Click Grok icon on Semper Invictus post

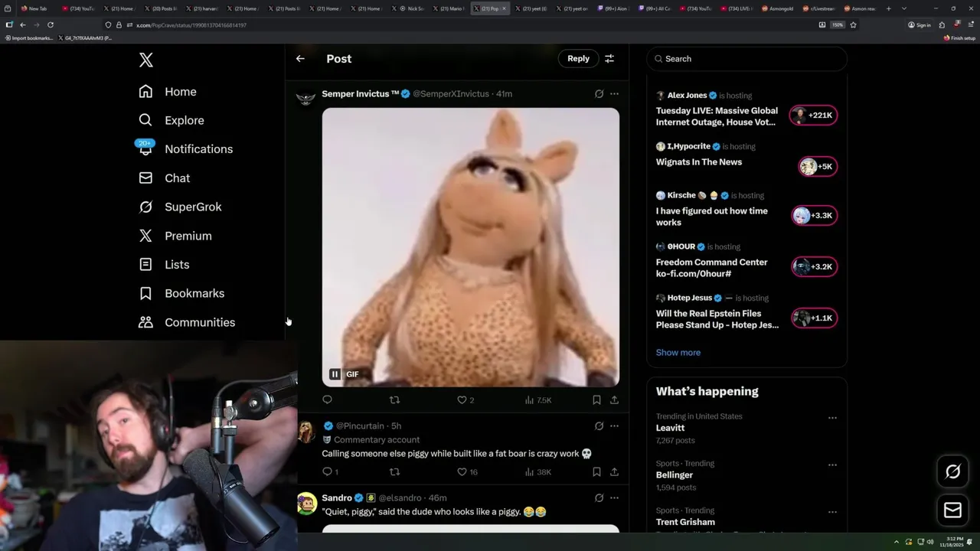point(599,94)
